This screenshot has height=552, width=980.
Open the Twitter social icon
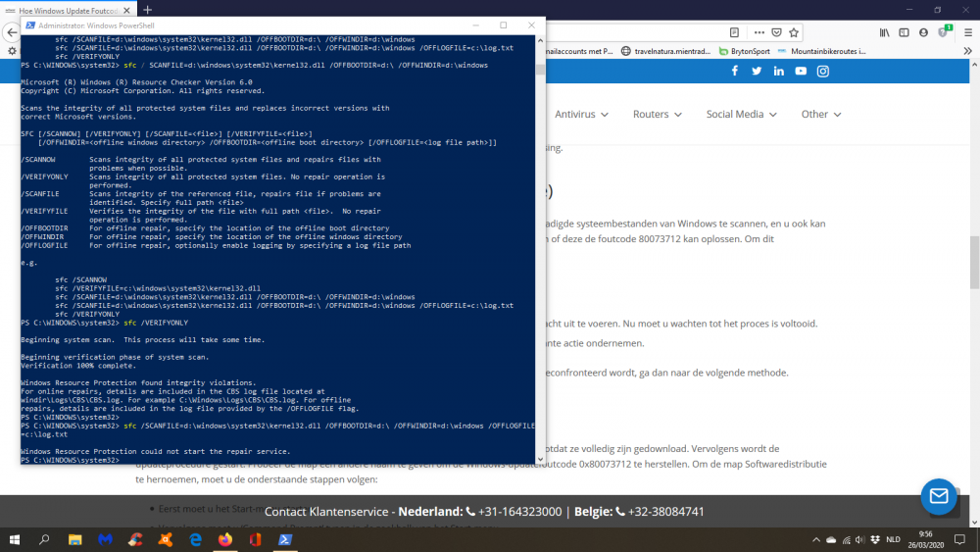(757, 72)
